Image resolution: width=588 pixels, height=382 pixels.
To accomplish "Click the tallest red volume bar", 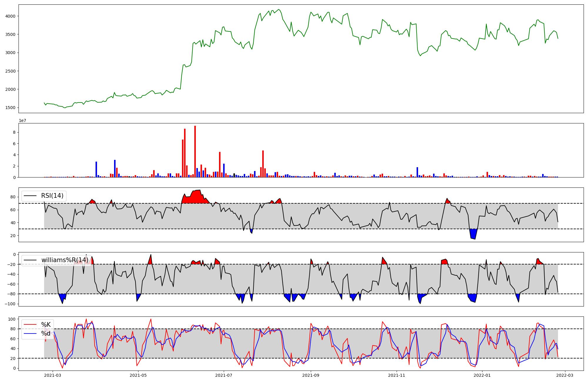I will click(x=195, y=151).
